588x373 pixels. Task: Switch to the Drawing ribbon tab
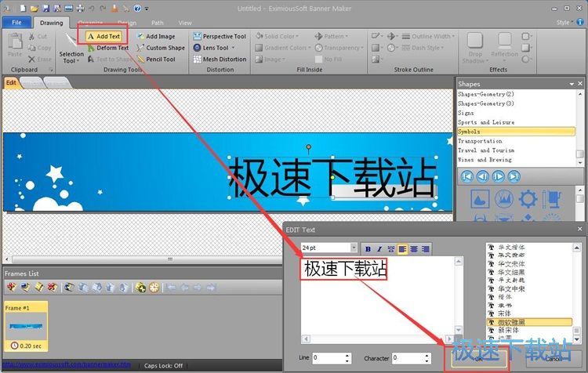pyautogui.click(x=52, y=23)
